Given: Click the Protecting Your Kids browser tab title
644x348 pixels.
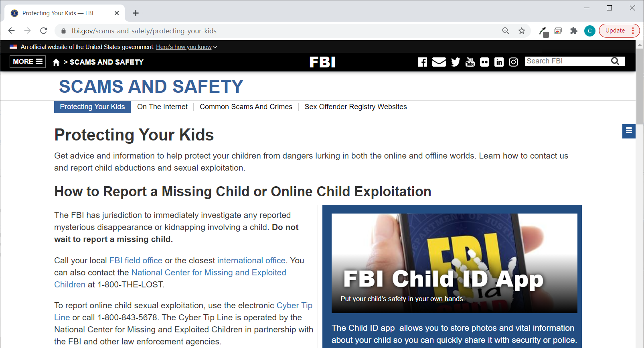Looking at the screenshot, I should [58, 13].
